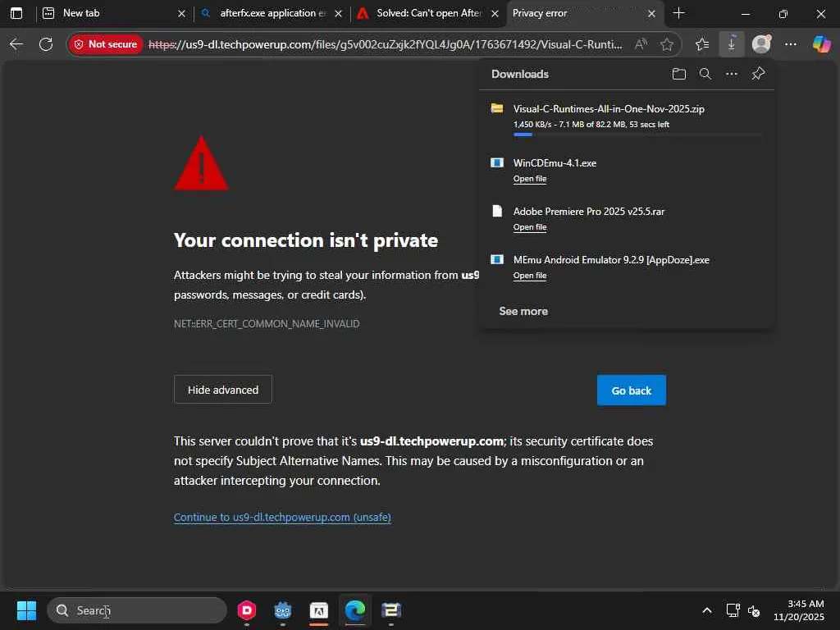This screenshot has height=630, width=840.
Task: Click See more in Downloads panel
Action: 523,311
